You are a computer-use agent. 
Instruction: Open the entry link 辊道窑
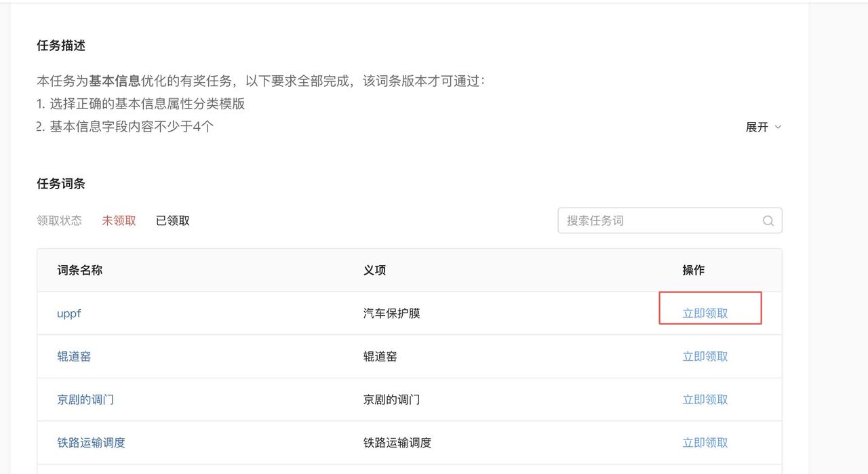click(x=74, y=356)
